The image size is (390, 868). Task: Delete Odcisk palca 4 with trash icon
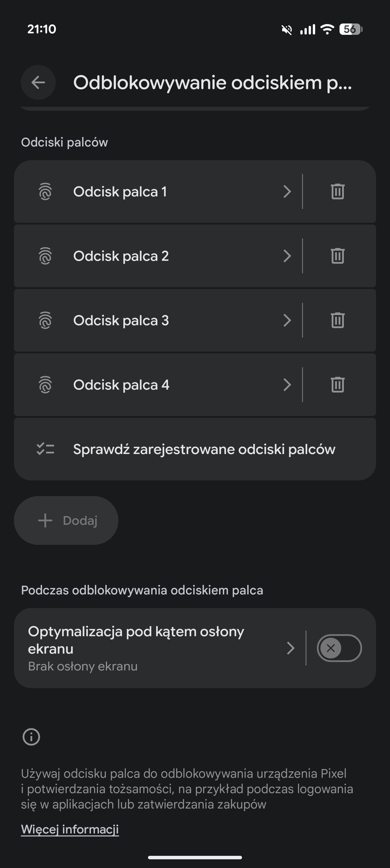(337, 385)
